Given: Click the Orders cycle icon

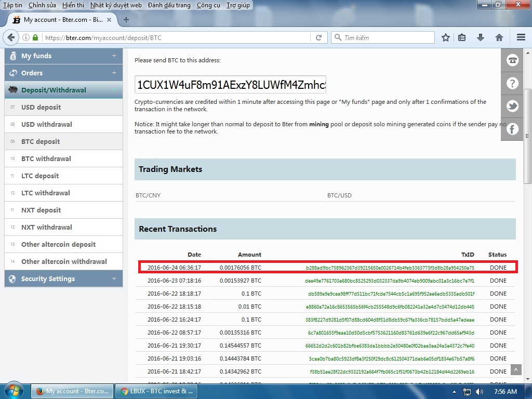Looking at the screenshot, I should click(13, 73).
